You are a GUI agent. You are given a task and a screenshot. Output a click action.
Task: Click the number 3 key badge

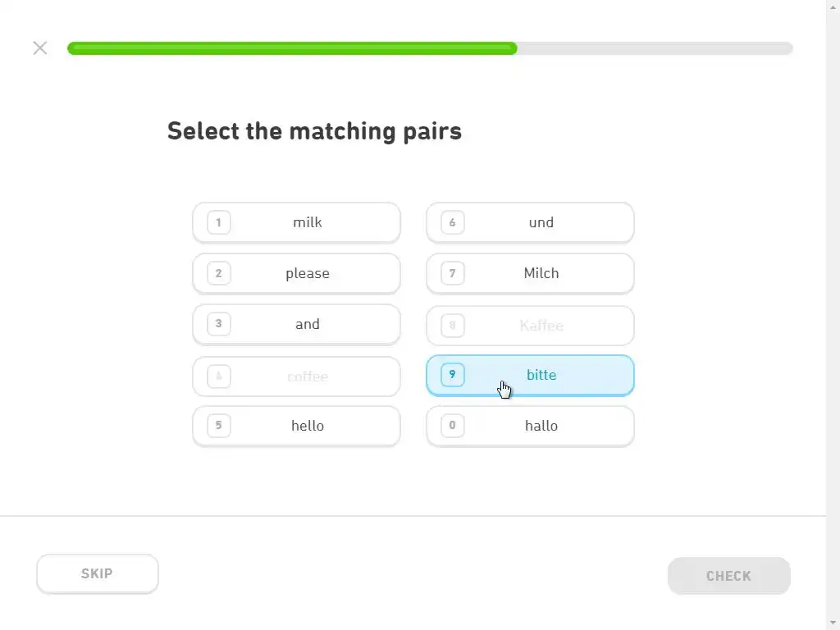pos(219,324)
